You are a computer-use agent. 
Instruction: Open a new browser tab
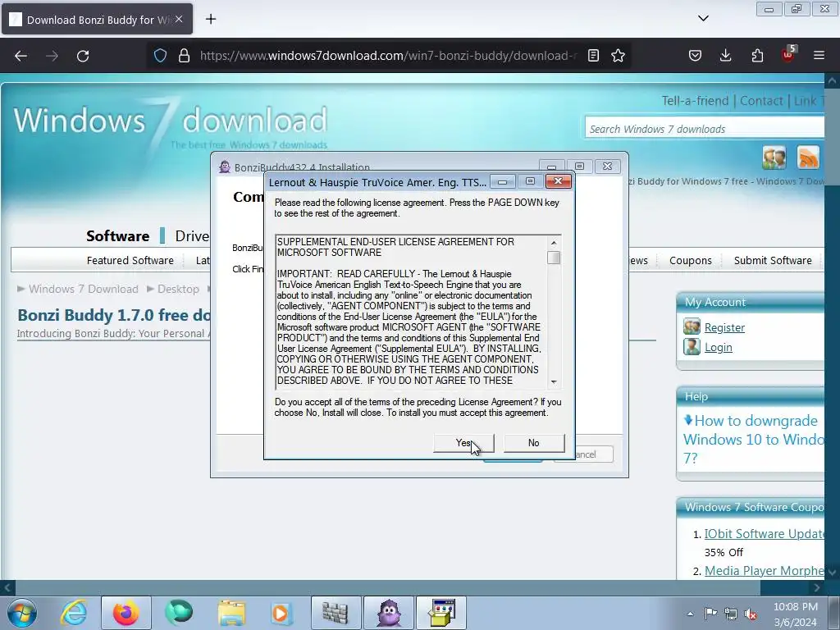tap(211, 20)
